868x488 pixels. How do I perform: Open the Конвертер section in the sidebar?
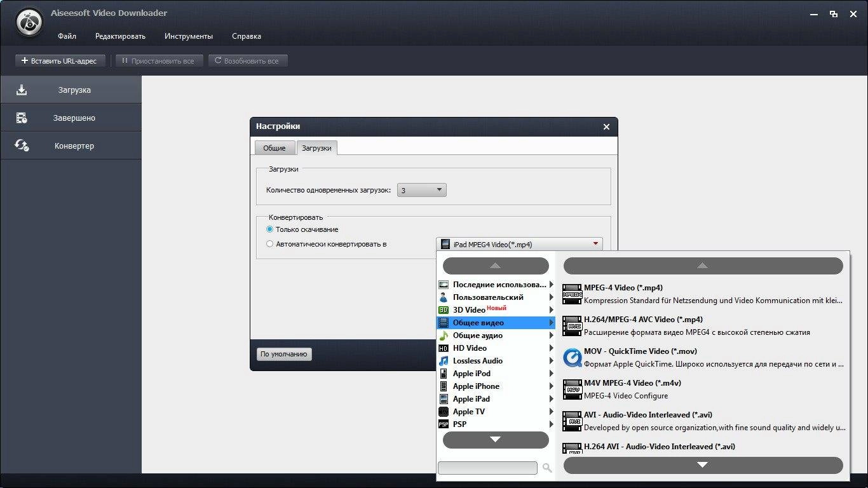pyautogui.click(x=71, y=146)
